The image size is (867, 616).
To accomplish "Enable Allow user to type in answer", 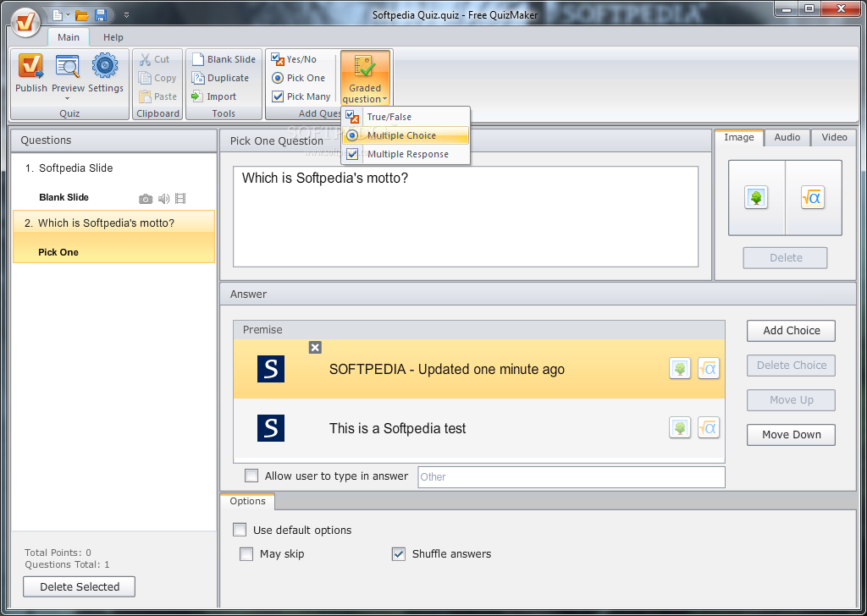I will (x=251, y=476).
